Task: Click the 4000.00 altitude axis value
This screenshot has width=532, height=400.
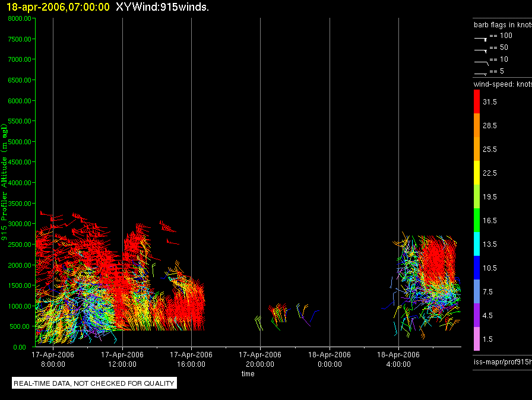Action: click(20, 183)
